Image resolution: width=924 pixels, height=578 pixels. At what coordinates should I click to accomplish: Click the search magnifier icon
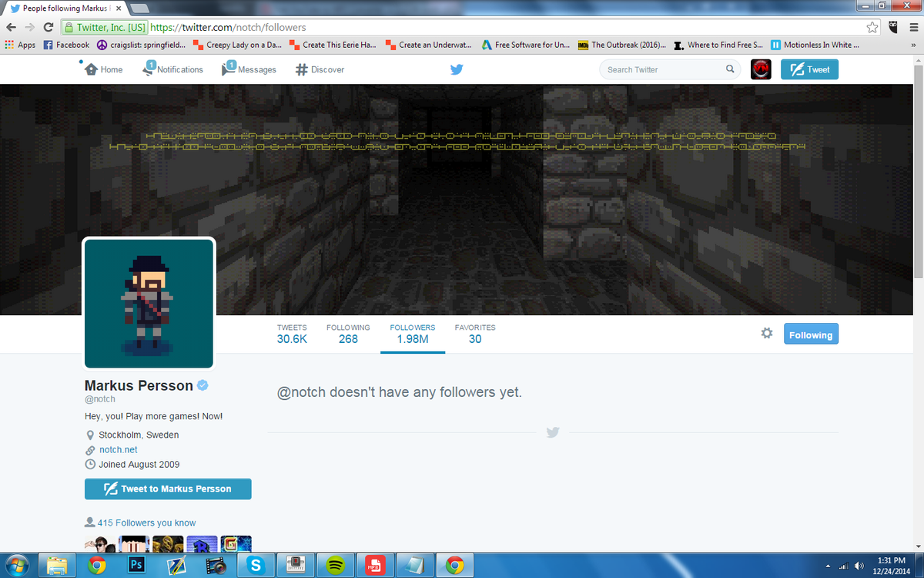tap(730, 69)
